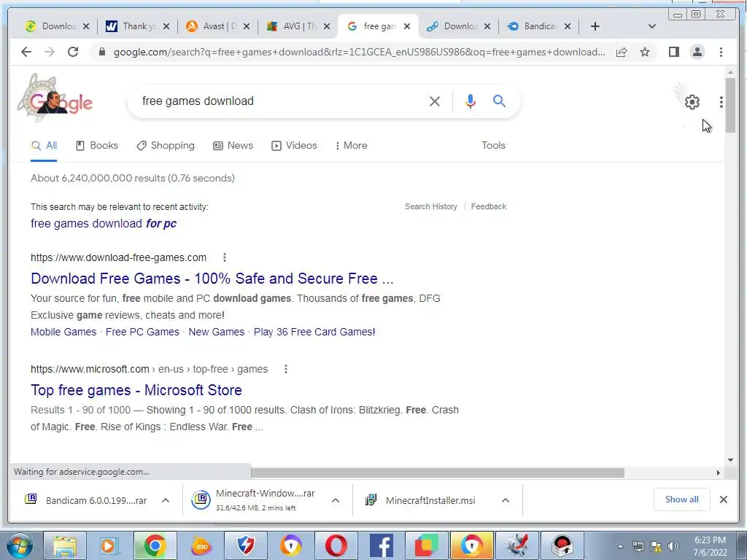
Task: Switch to the first Download browser tab
Action: [57, 26]
